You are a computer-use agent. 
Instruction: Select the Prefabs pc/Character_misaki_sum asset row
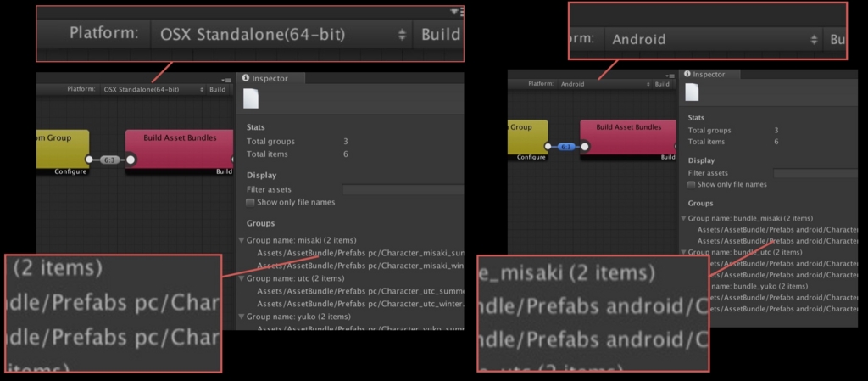point(359,253)
